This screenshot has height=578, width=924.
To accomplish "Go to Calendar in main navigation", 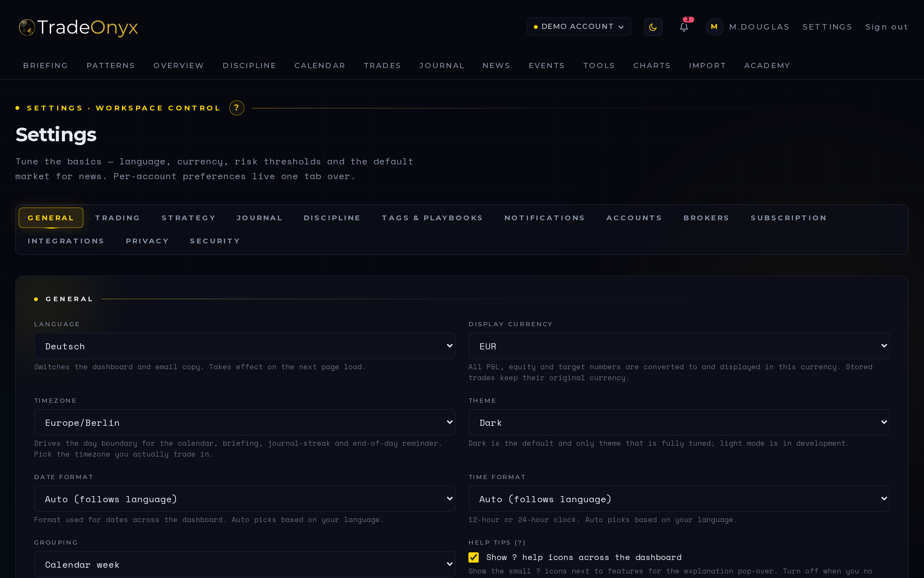I will coord(320,66).
